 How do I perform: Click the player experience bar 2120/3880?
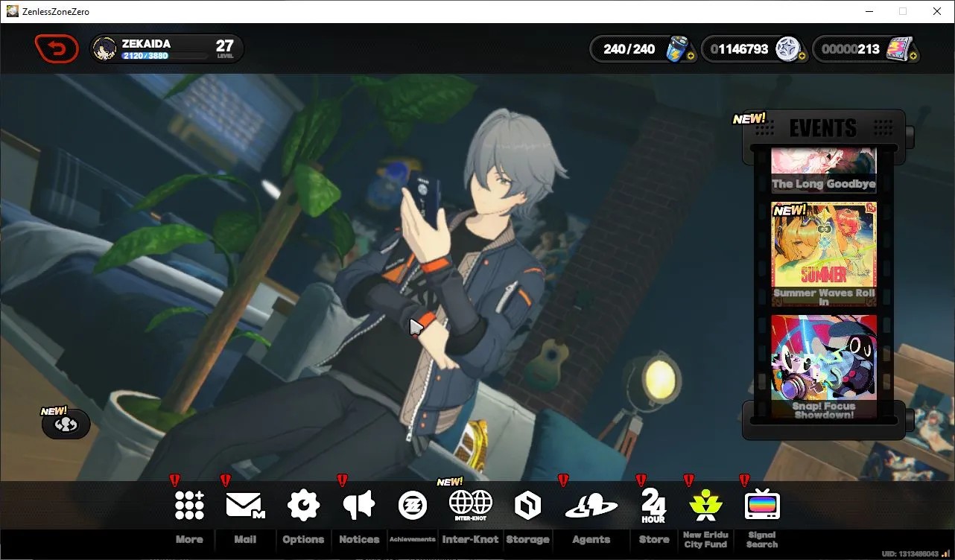[x=165, y=56]
